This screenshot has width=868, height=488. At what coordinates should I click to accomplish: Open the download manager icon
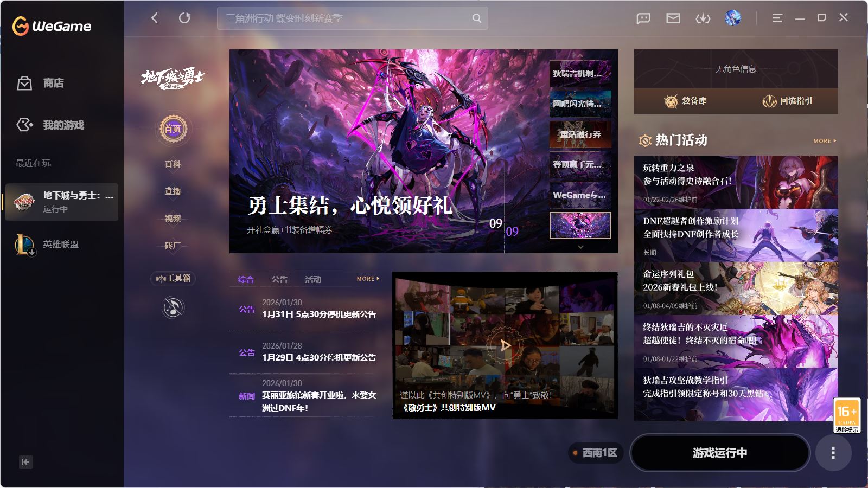point(703,18)
